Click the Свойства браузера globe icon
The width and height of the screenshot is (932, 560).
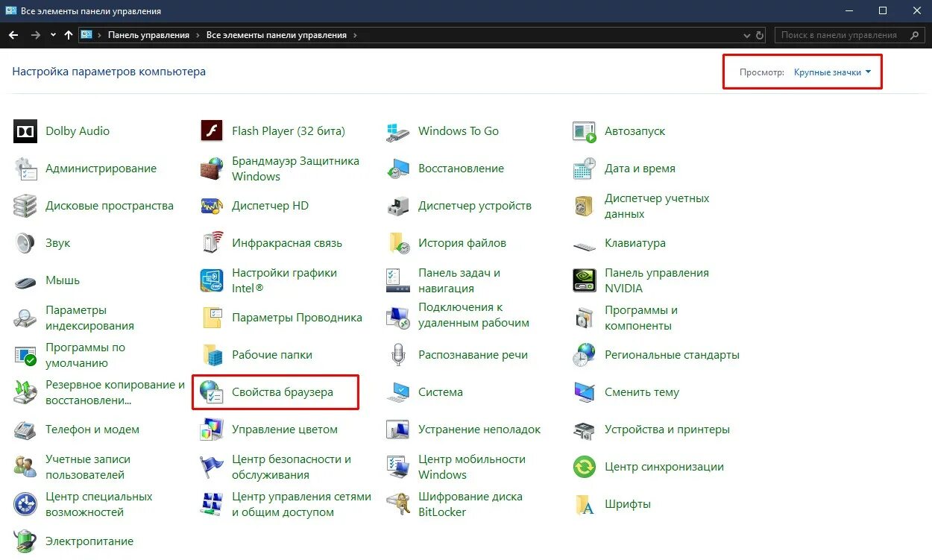212,392
